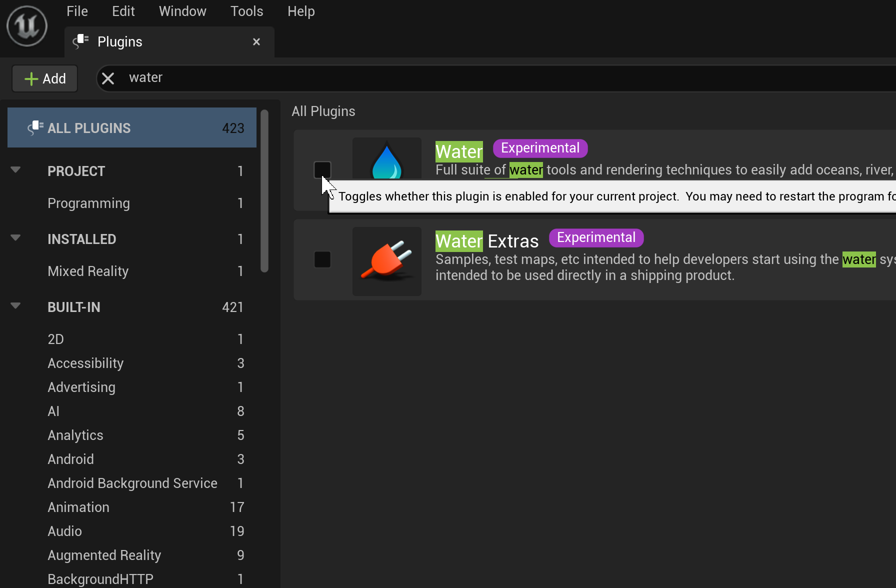Select the Augmented Reality category

coord(132,555)
